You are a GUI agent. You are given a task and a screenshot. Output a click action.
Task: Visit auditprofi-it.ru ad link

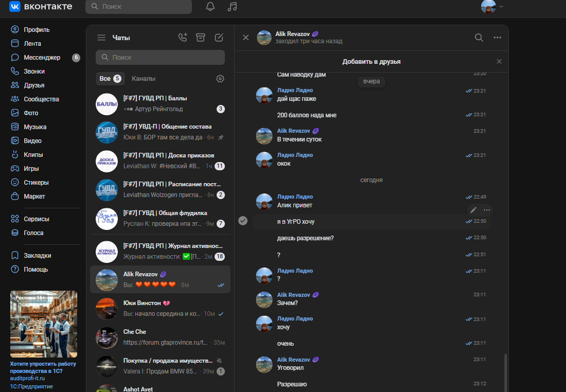coord(27,378)
